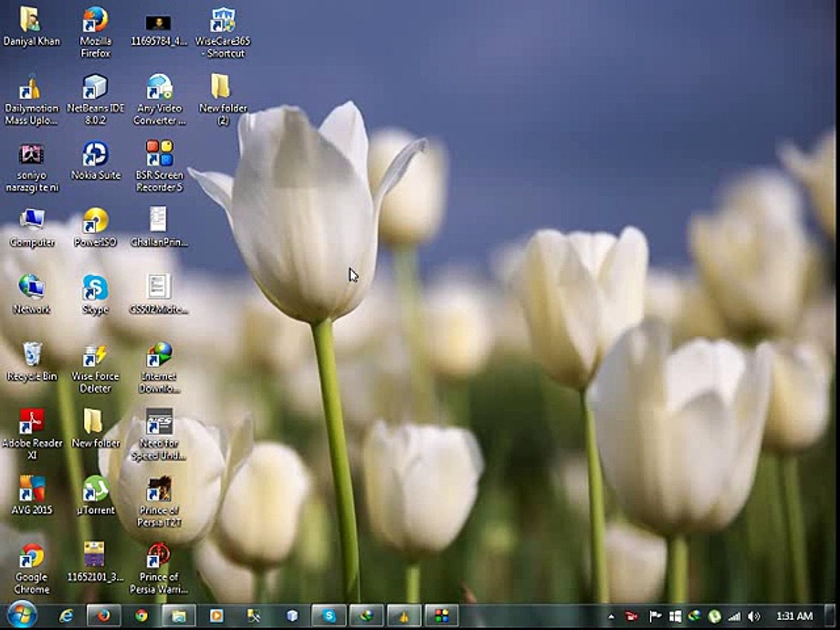Screen dimensions: 840x630
Task: Click the taskbar clock showing 1:31 AM
Action: [x=794, y=616]
